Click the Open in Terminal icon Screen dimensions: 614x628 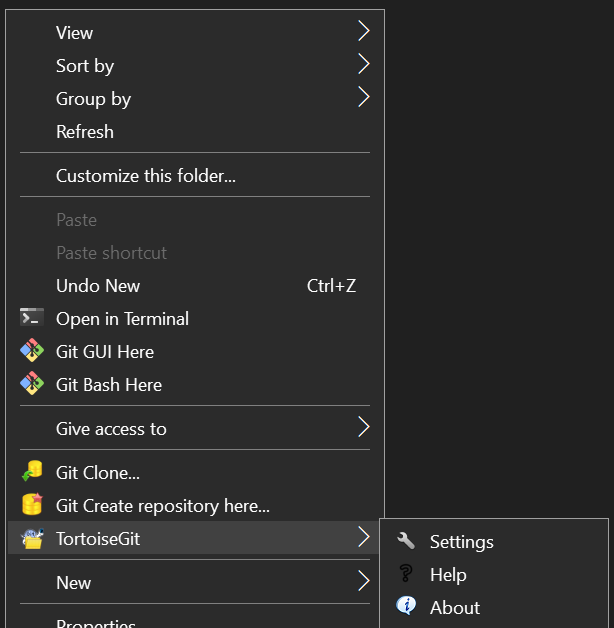click(x=32, y=318)
